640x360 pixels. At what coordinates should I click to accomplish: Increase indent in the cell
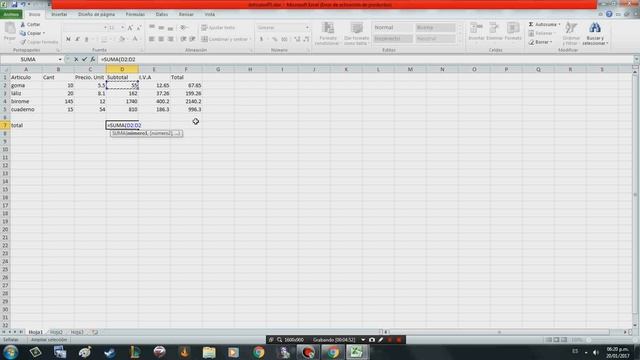[x=192, y=39]
